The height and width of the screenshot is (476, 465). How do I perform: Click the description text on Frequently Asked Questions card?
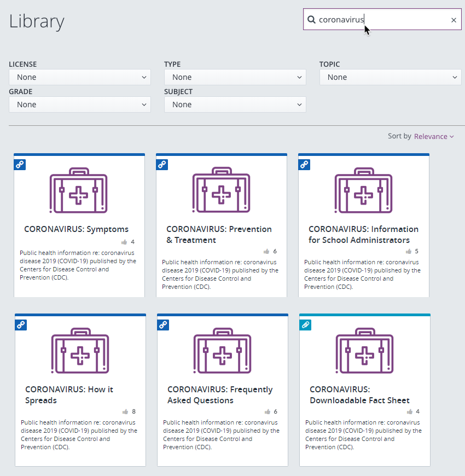pos(221,435)
